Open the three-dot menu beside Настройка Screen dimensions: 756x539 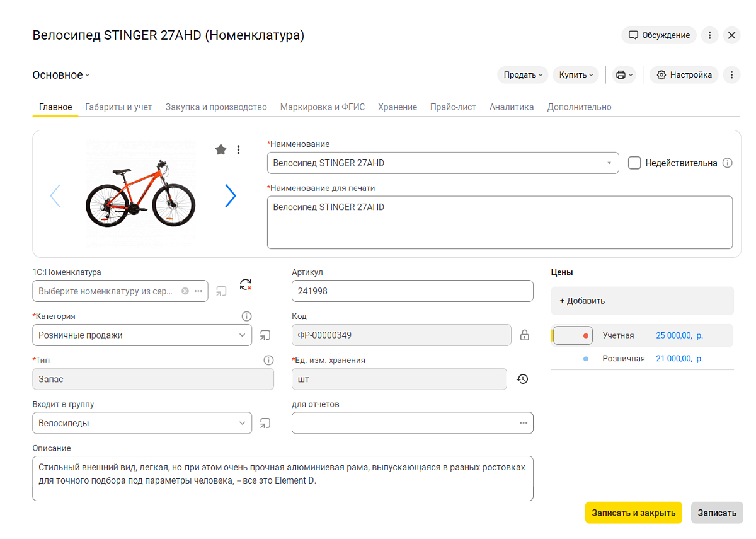click(731, 75)
